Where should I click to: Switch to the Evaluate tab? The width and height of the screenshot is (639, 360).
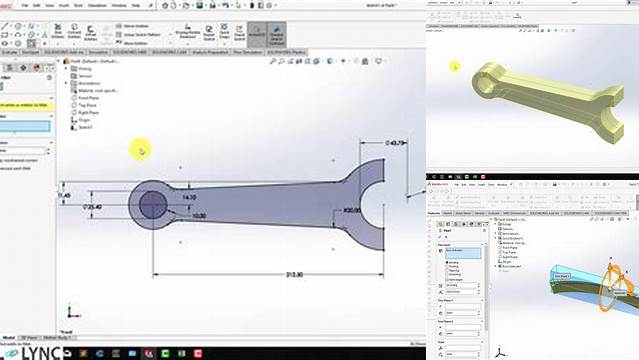(10, 53)
